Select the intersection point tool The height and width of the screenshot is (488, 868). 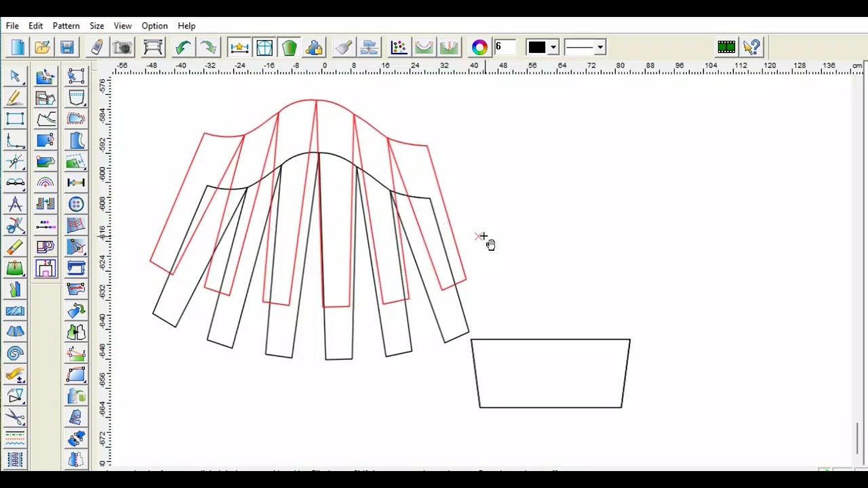(15, 162)
